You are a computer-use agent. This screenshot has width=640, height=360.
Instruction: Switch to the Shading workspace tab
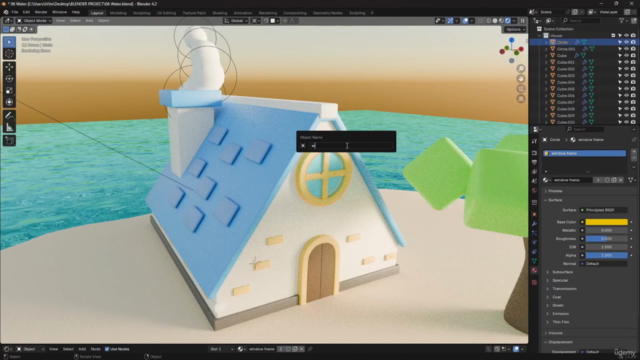click(220, 13)
